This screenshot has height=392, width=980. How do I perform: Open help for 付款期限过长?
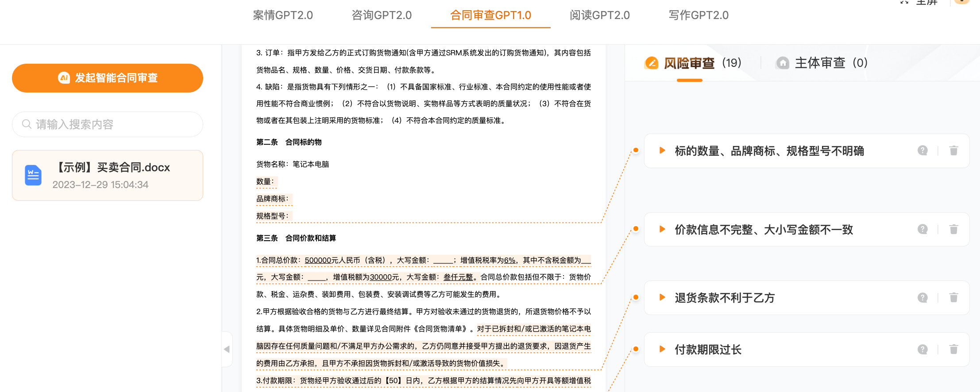pyautogui.click(x=922, y=349)
